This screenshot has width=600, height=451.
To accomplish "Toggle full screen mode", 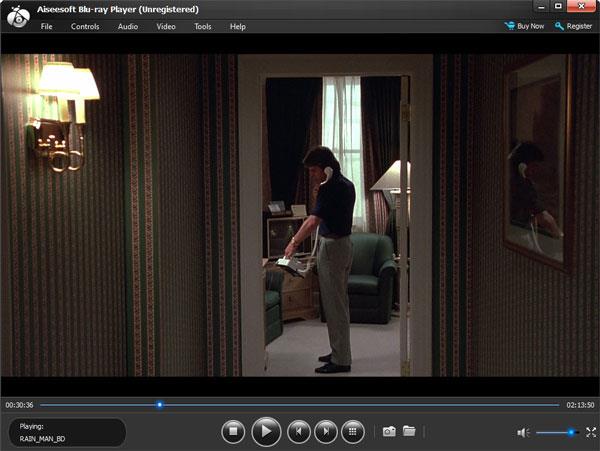I will [591, 432].
